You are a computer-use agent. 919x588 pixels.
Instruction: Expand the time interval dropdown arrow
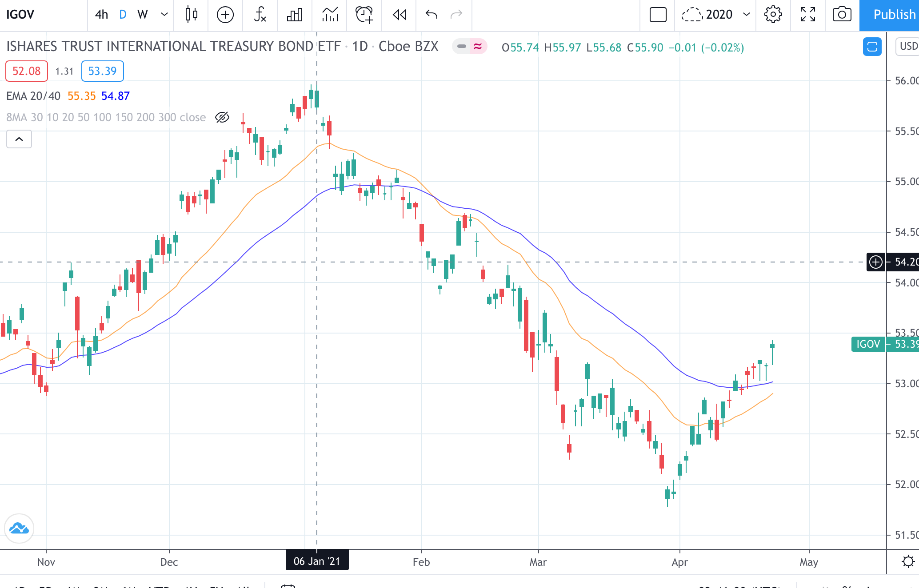tap(164, 15)
